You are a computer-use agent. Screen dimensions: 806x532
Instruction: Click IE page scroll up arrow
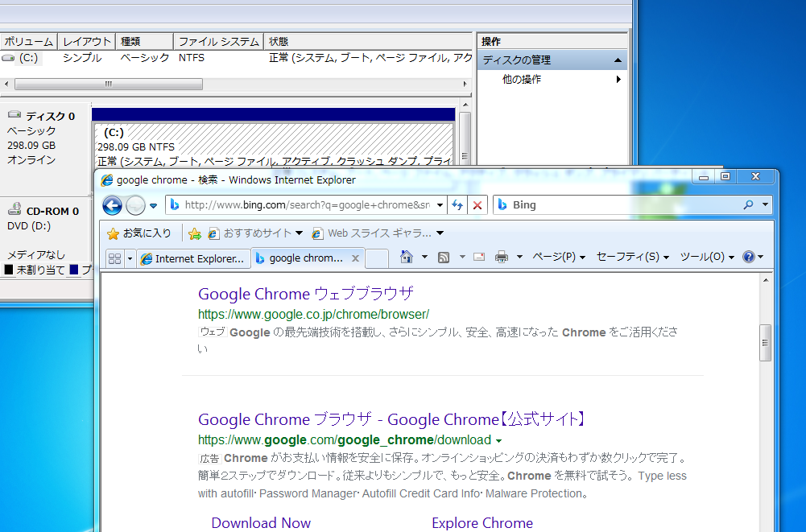766,280
